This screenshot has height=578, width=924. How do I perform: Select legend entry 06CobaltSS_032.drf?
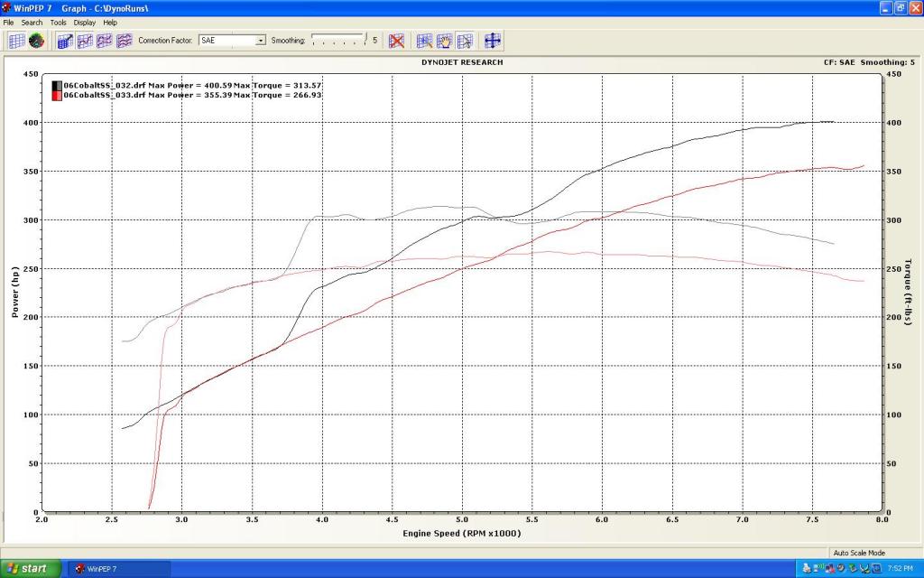105,86
